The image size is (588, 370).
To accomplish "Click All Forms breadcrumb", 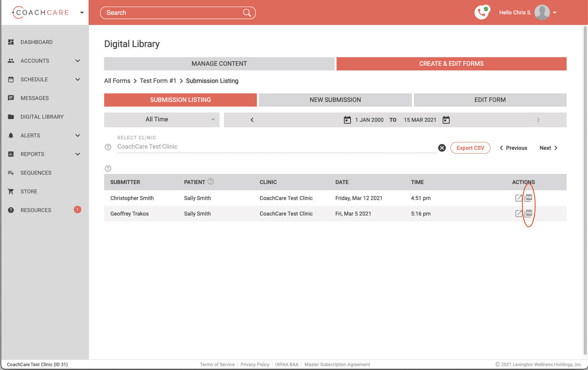I will point(117,81).
